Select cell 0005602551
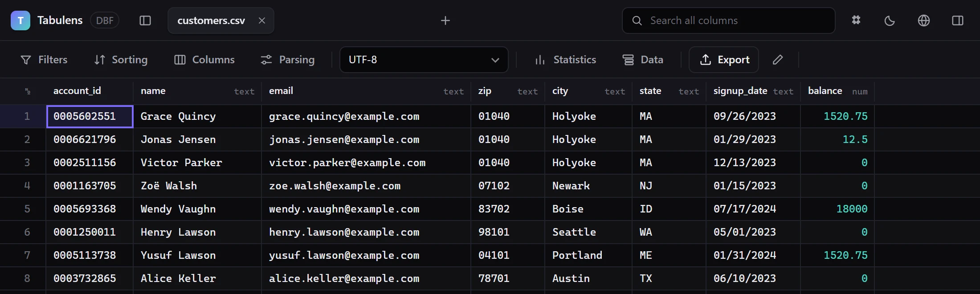The image size is (980, 294). 90,117
